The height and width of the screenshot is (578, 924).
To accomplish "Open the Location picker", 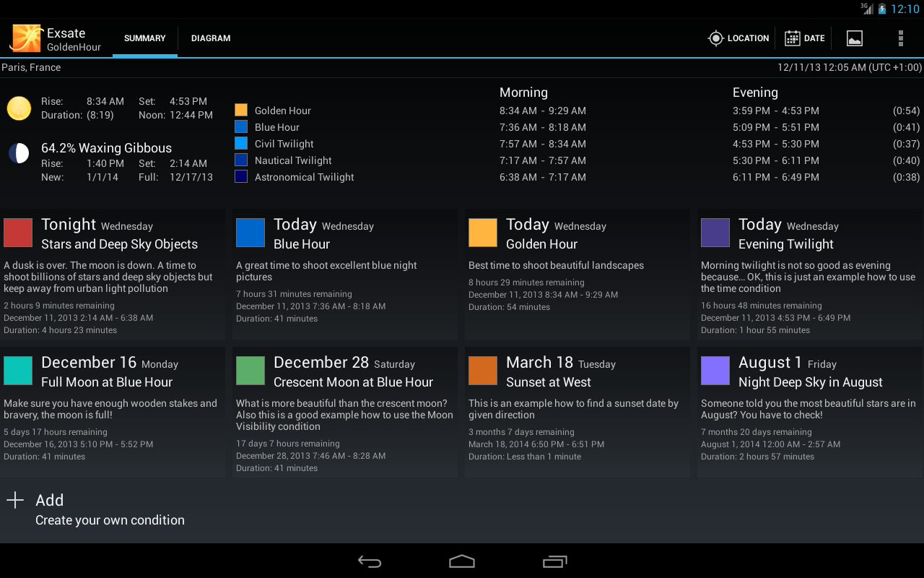I will click(x=738, y=38).
